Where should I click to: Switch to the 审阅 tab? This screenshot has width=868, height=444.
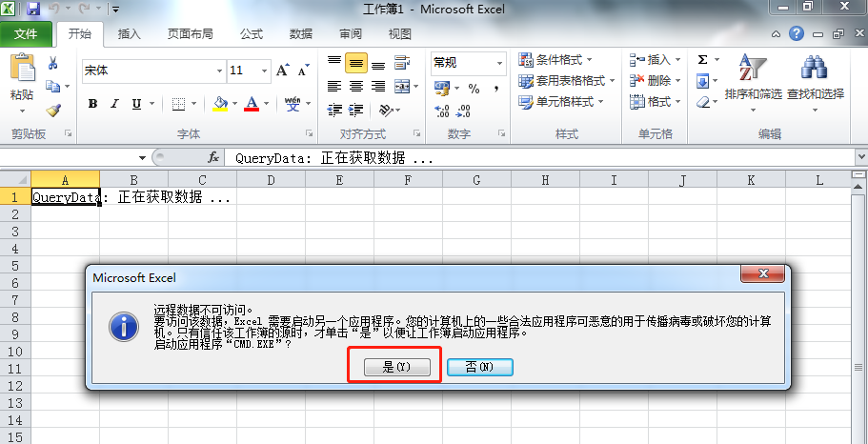[x=351, y=34]
